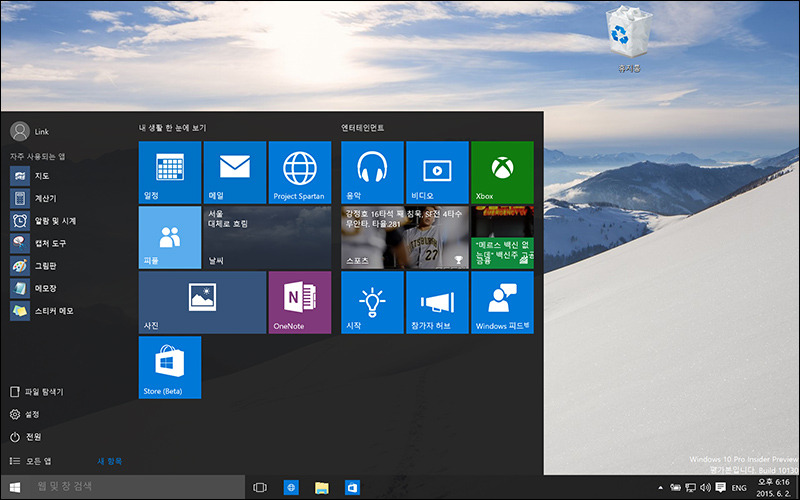Click the 전원 power option
The width and height of the screenshot is (800, 500).
point(26,437)
